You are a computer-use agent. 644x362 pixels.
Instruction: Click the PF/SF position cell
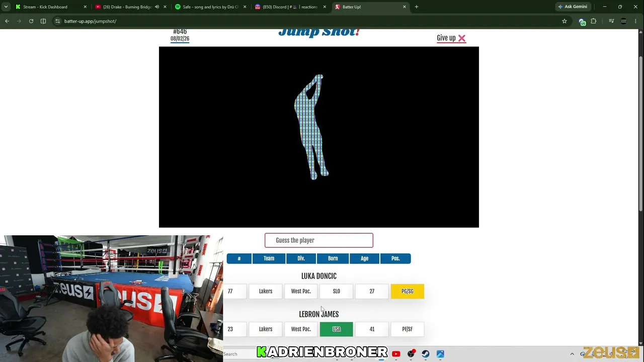(x=408, y=329)
